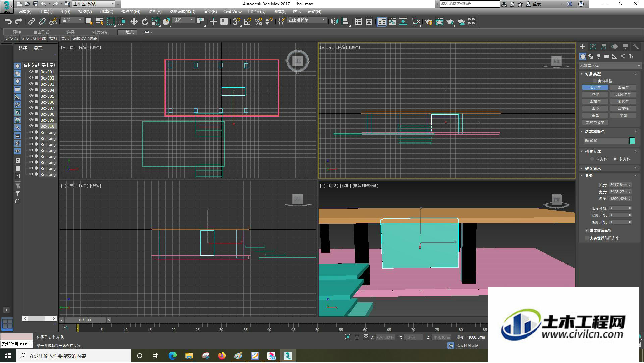
Task: Open the 创建选择集 named selection dropdown
Action: point(307,20)
